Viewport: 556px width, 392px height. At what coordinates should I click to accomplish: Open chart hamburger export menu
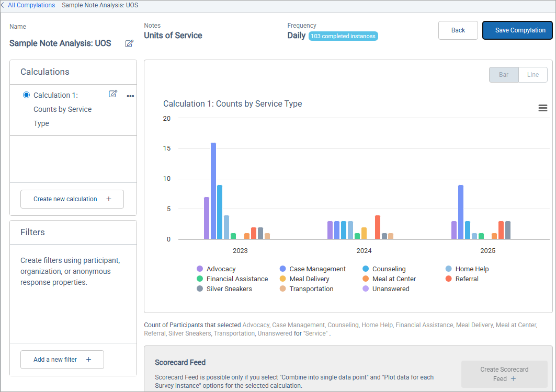(542, 108)
